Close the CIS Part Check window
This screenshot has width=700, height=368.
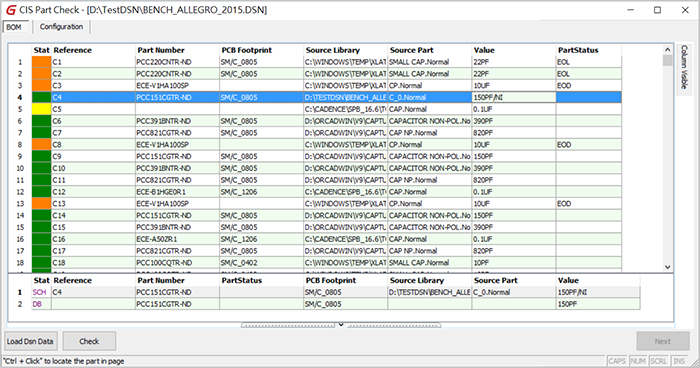point(685,10)
